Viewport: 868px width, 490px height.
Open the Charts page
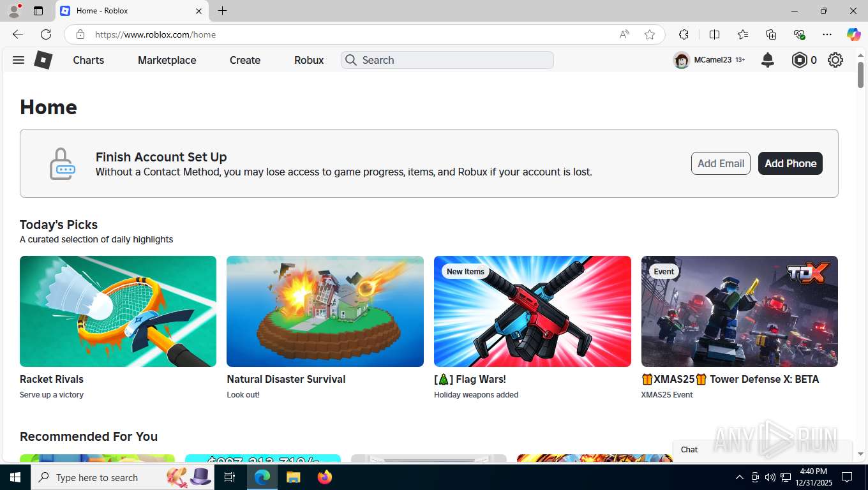coord(88,60)
